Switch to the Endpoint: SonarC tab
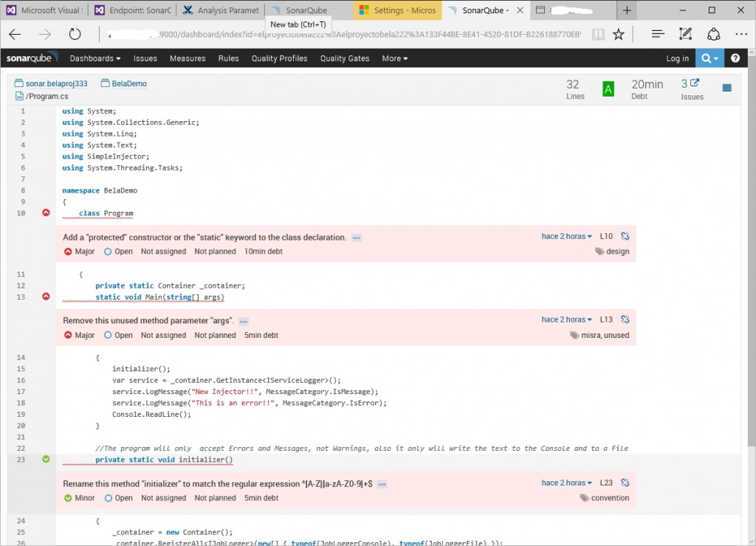The height and width of the screenshot is (546, 756). coord(132,10)
